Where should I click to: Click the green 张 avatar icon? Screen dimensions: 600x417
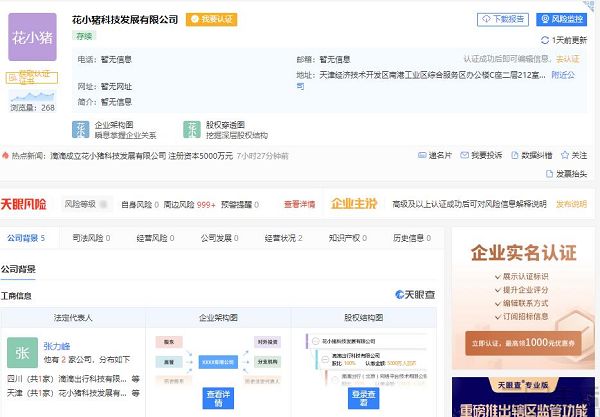tap(23, 352)
